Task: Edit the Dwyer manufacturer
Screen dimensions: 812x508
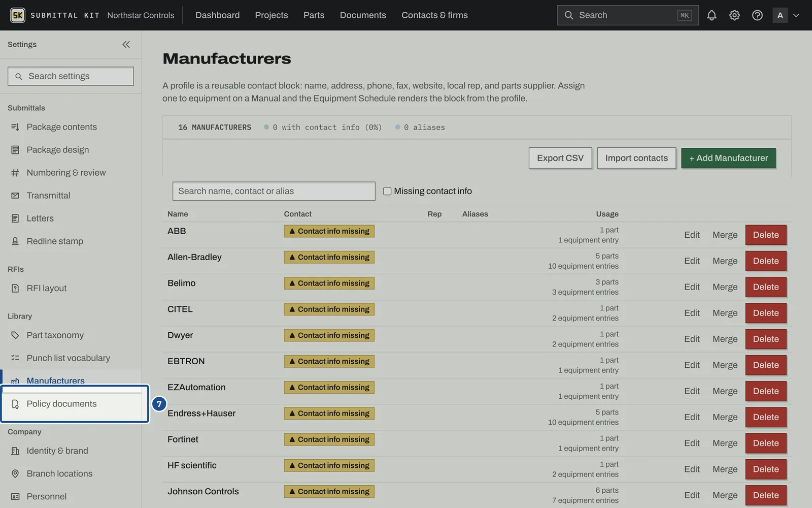Action: tap(692, 339)
